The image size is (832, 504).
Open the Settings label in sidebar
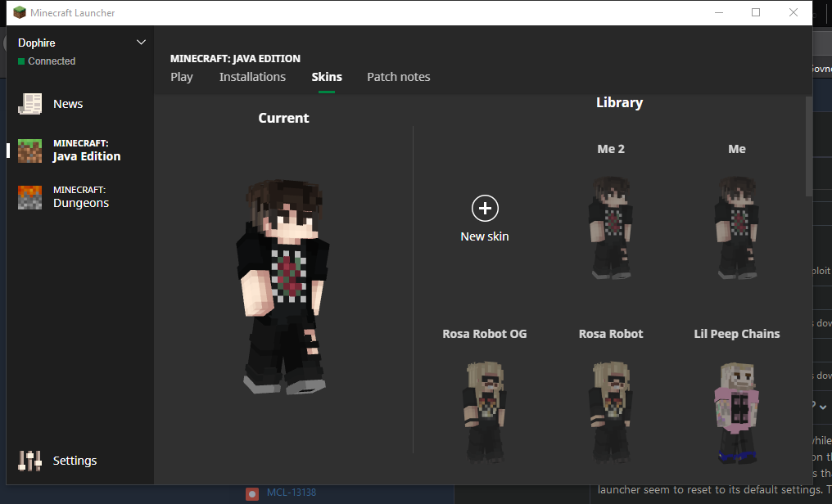(x=75, y=461)
